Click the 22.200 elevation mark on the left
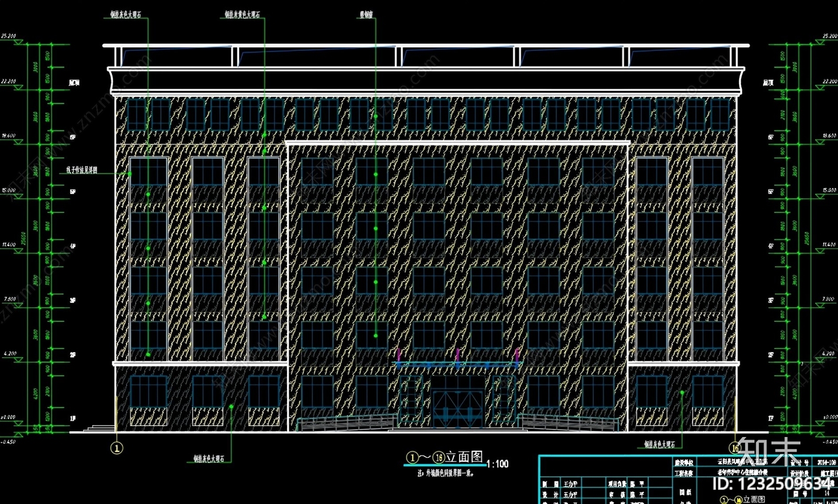 coord(8,82)
